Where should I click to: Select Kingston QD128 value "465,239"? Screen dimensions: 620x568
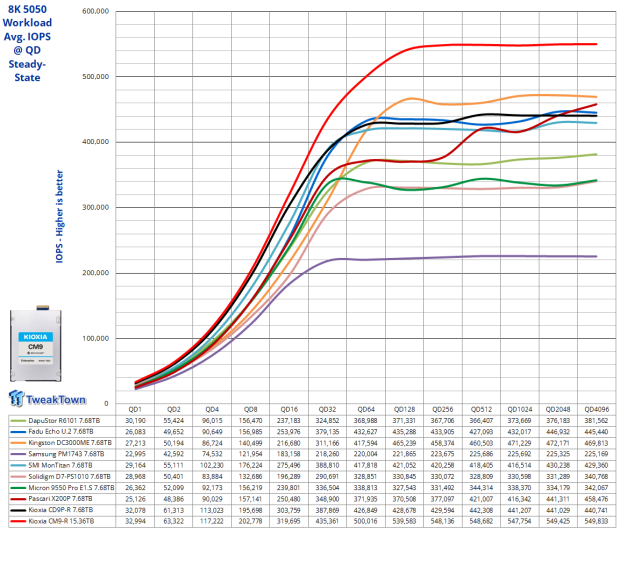click(x=404, y=443)
